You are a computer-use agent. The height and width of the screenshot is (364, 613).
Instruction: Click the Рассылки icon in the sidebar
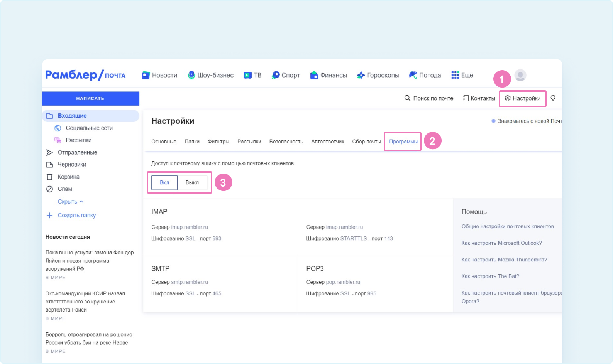click(x=58, y=140)
